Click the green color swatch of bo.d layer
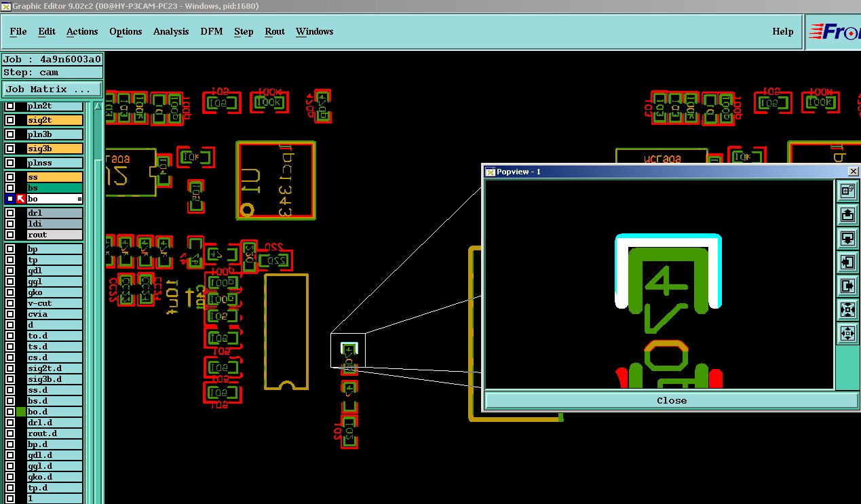 (x=21, y=412)
